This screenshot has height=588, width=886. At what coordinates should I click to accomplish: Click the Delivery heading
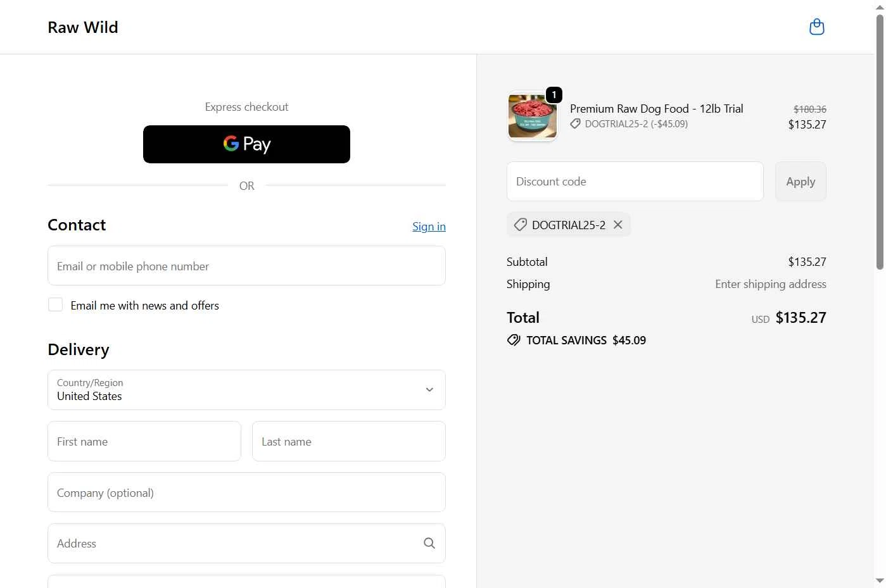[79, 350]
